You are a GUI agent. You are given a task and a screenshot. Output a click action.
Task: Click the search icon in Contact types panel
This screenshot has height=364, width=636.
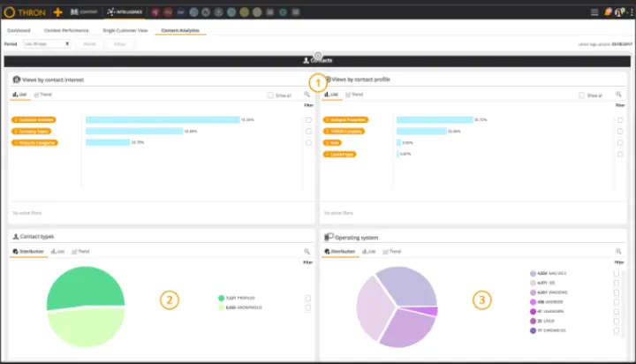point(307,252)
